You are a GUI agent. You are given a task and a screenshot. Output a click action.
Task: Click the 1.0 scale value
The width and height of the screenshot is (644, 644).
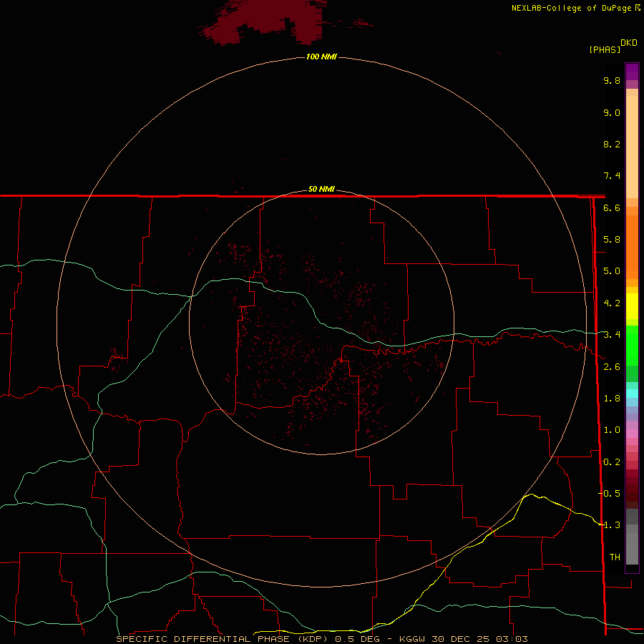pyautogui.click(x=612, y=430)
